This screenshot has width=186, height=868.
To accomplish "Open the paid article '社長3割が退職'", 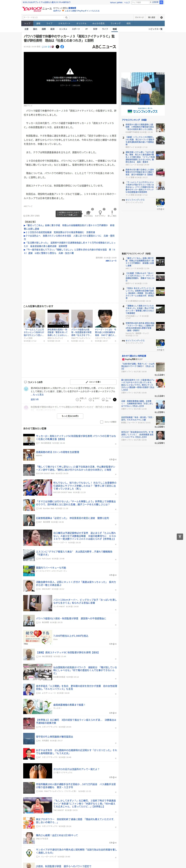I will click(x=138, y=366).
